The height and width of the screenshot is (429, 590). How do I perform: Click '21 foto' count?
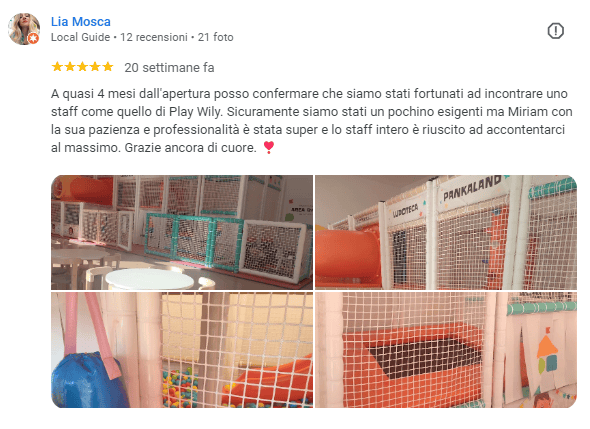tap(216, 37)
